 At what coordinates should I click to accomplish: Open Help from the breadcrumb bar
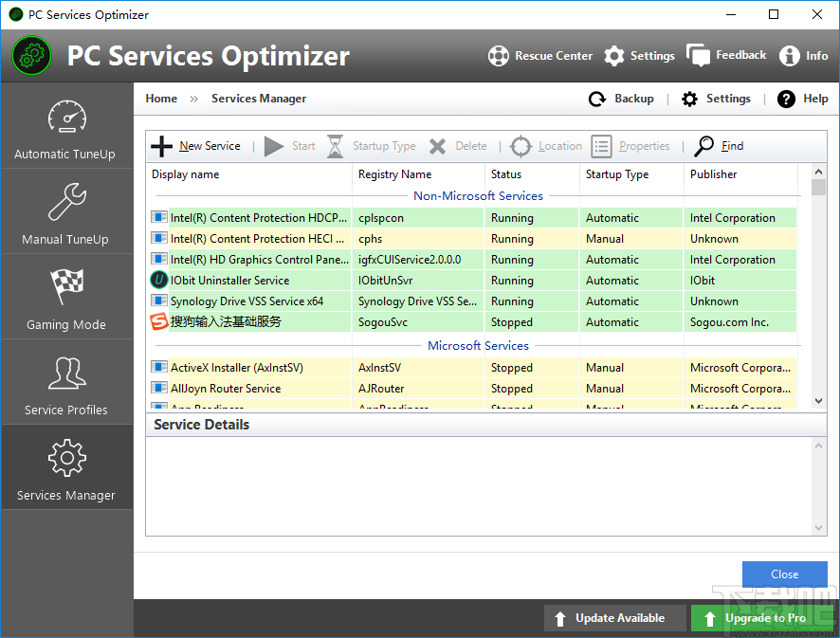click(803, 98)
